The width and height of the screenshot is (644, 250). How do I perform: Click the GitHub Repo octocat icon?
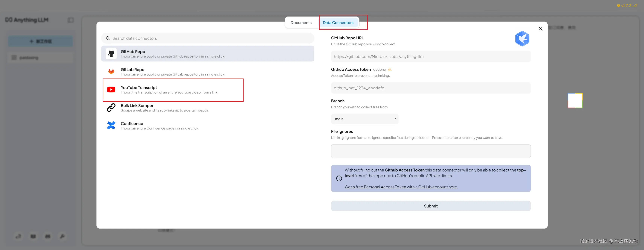(111, 54)
